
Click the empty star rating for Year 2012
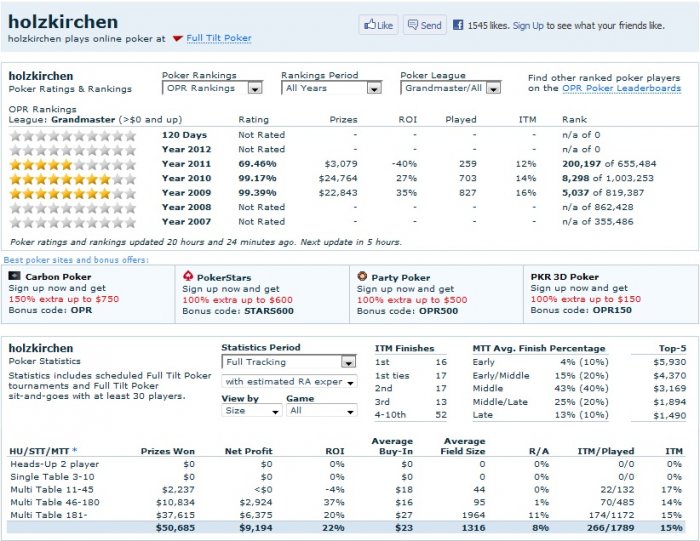[x=72, y=150]
